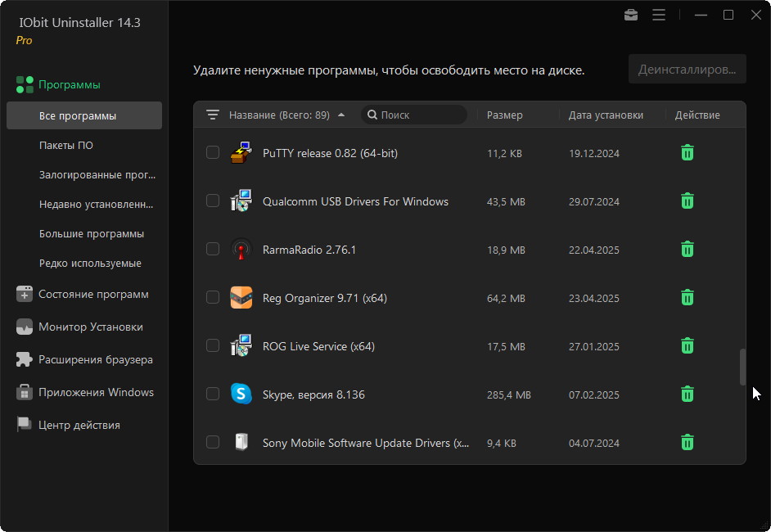Sort programs by Дата установки column
Screen dimensions: 771x532
(x=606, y=115)
